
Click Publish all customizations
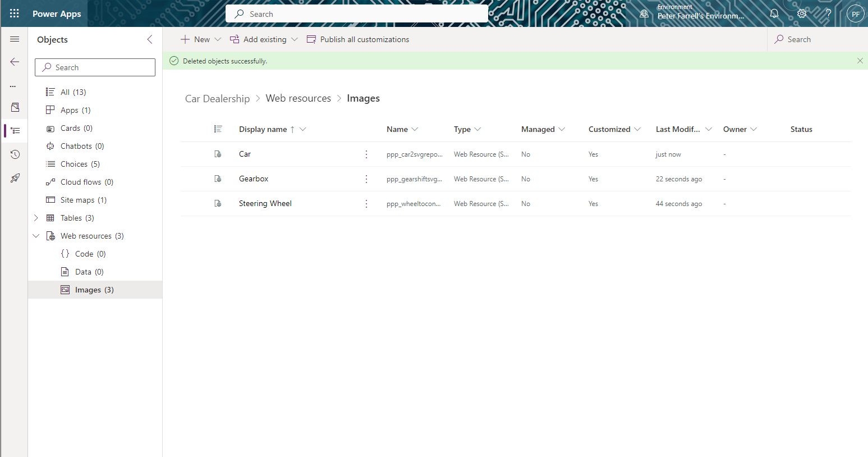[364, 39]
